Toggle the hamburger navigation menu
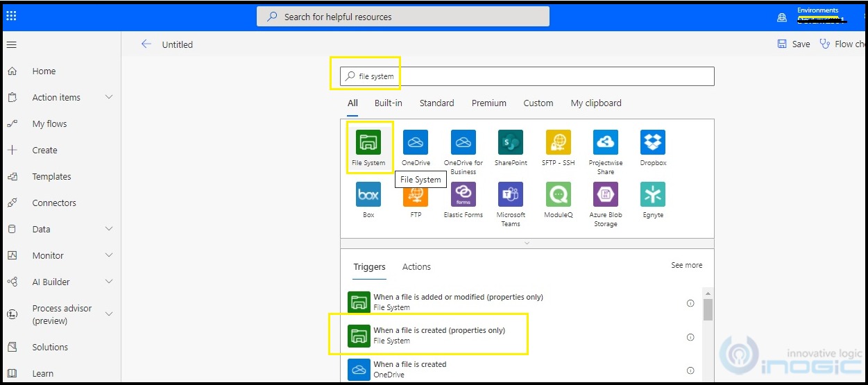Screen dimensions: 868x385 [x=11, y=44]
